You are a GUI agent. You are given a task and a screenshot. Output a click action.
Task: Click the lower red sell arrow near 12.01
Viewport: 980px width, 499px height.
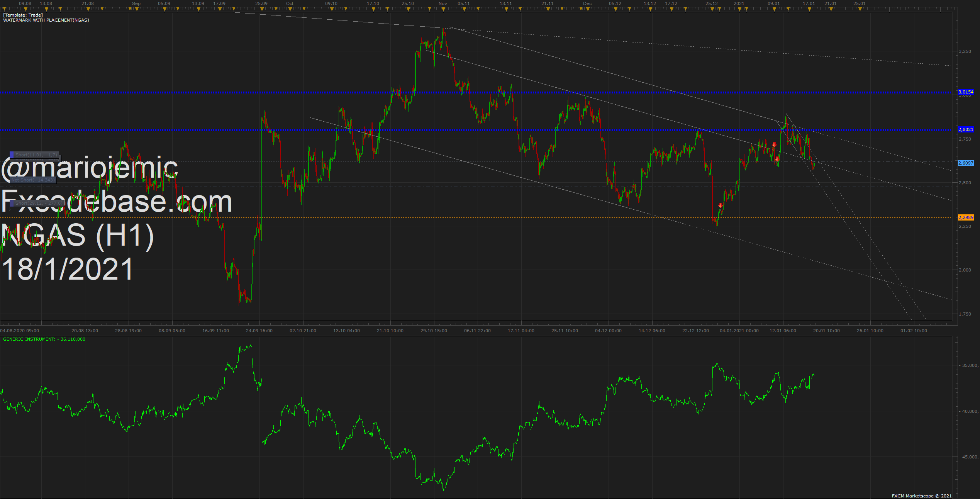tap(777, 159)
